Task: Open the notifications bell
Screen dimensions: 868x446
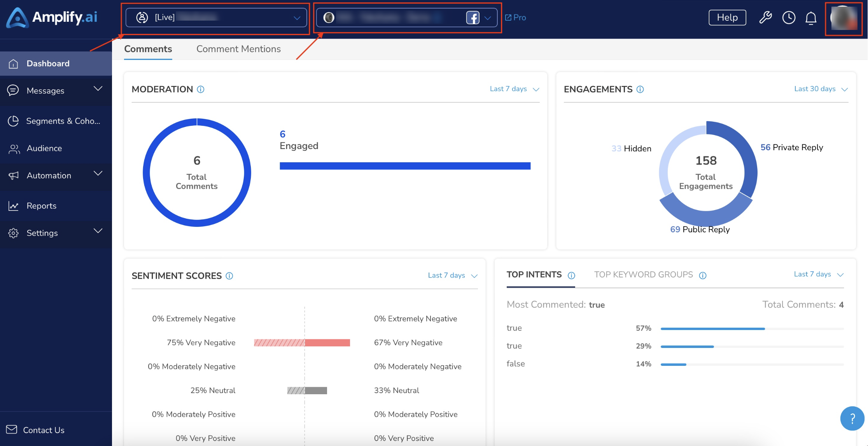Action: [811, 18]
